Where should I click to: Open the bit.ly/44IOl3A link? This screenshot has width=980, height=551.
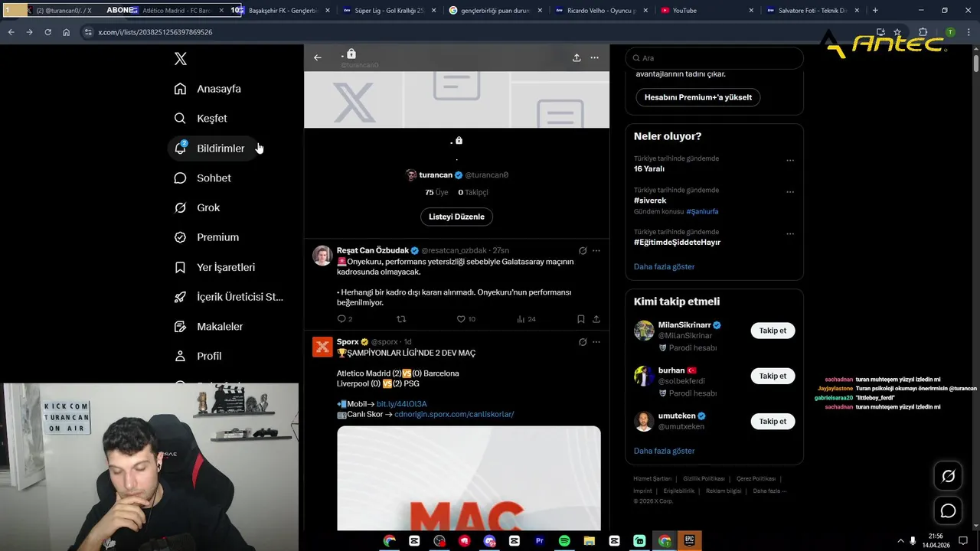pyautogui.click(x=401, y=404)
